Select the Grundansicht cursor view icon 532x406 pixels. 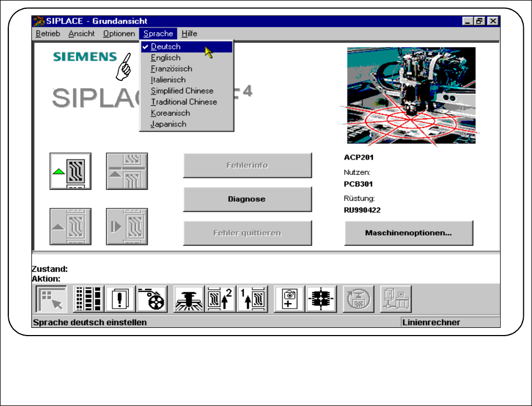pos(52,299)
